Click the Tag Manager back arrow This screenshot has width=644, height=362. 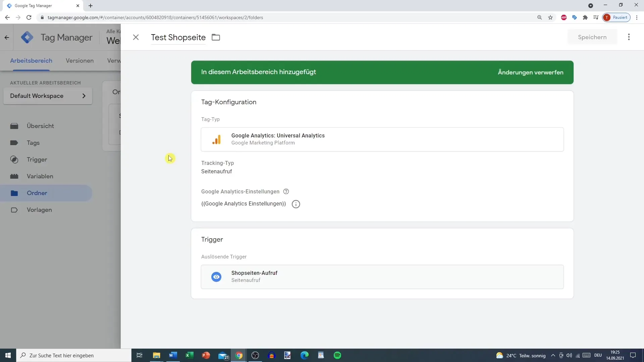(x=7, y=38)
